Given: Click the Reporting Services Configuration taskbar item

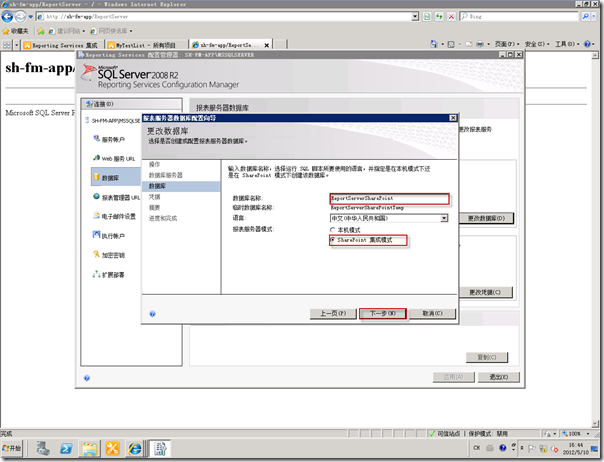Looking at the screenshot, I should [x=160, y=449].
